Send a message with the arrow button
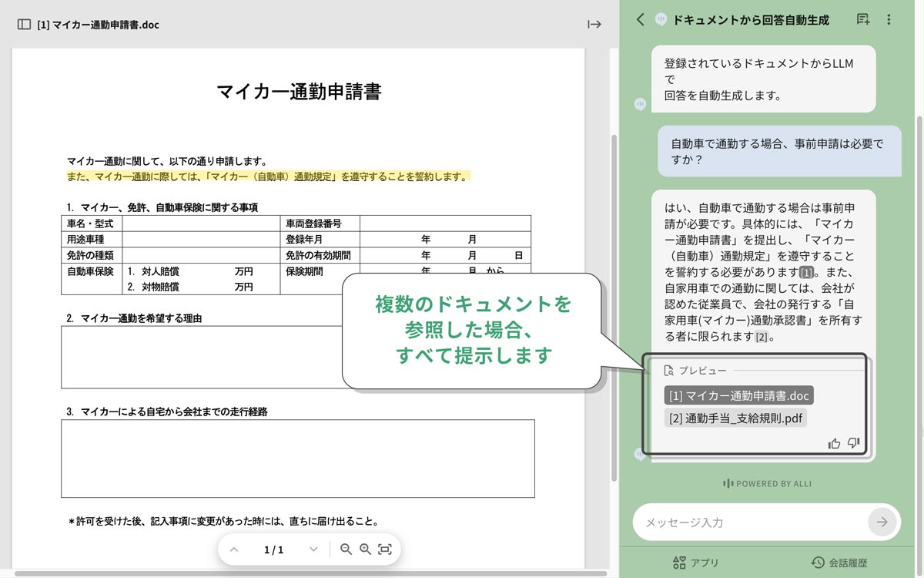The width and height of the screenshot is (924, 578). click(x=882, y=522)
